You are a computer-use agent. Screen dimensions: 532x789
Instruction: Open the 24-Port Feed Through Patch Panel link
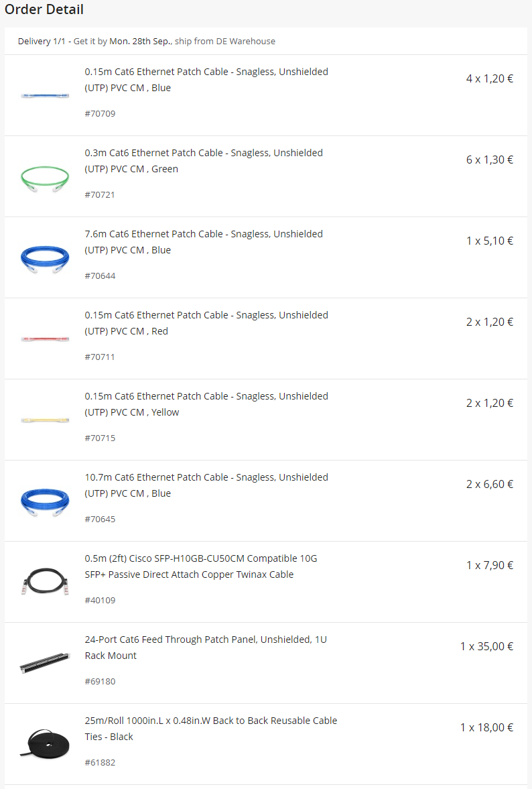click(x=205, y=648)
